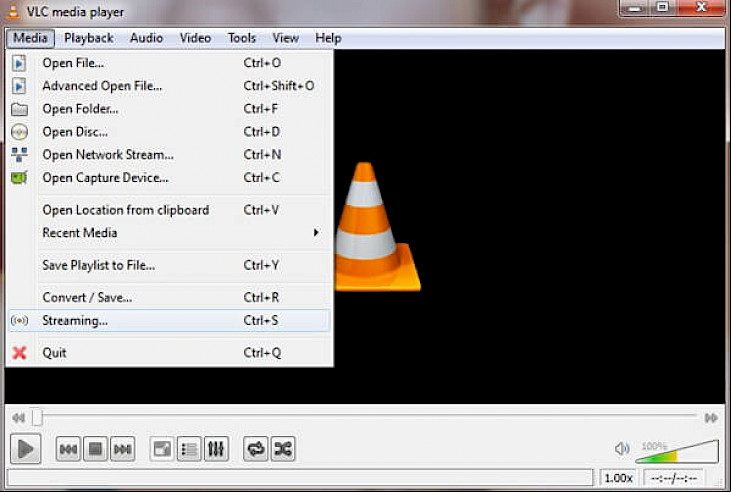Toggle shuffle random playback
Viewport: 731px width, 492px height.
pos(283,449)
